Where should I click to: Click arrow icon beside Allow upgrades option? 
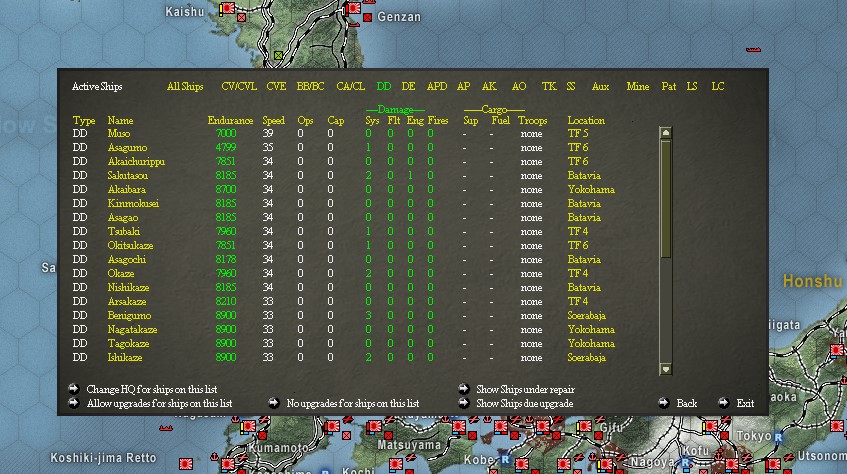pyautogui.click(x=73, y=403)
